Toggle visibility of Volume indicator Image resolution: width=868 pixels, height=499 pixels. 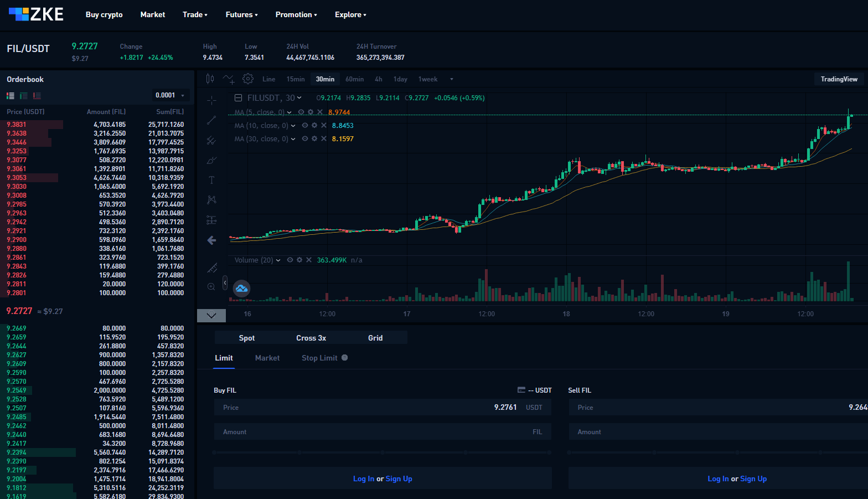(x=290, y=260)
